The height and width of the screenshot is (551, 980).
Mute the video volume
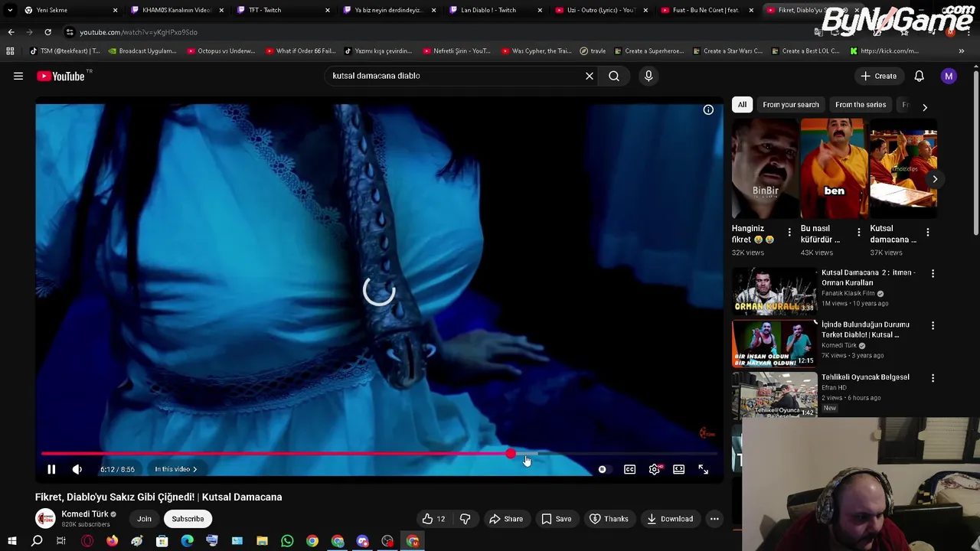[x=77, y=469]
